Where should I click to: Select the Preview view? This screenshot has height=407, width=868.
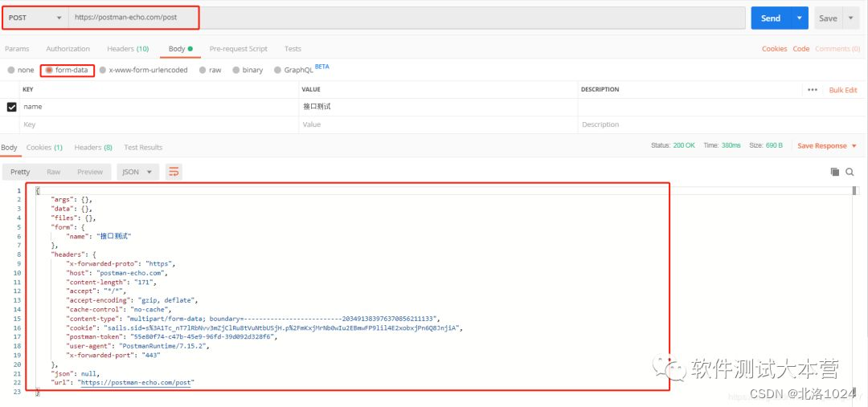pyautogui.click(x=90, y=172)
